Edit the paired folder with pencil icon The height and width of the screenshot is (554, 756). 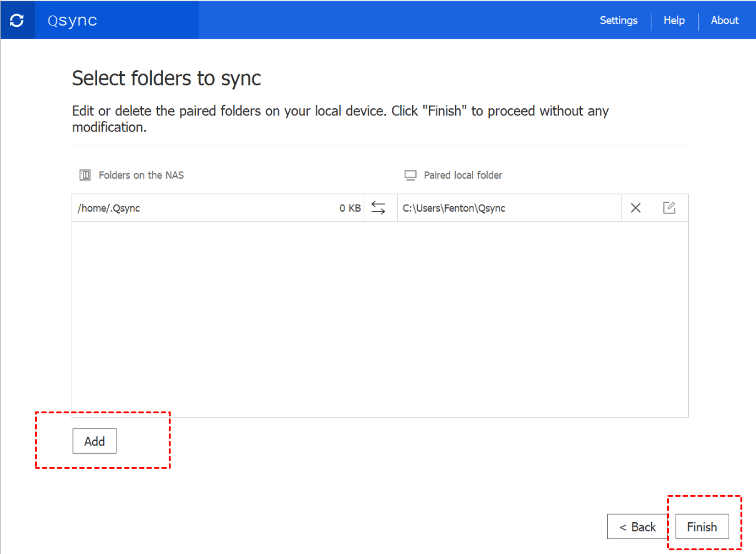[x=669, y=208]
